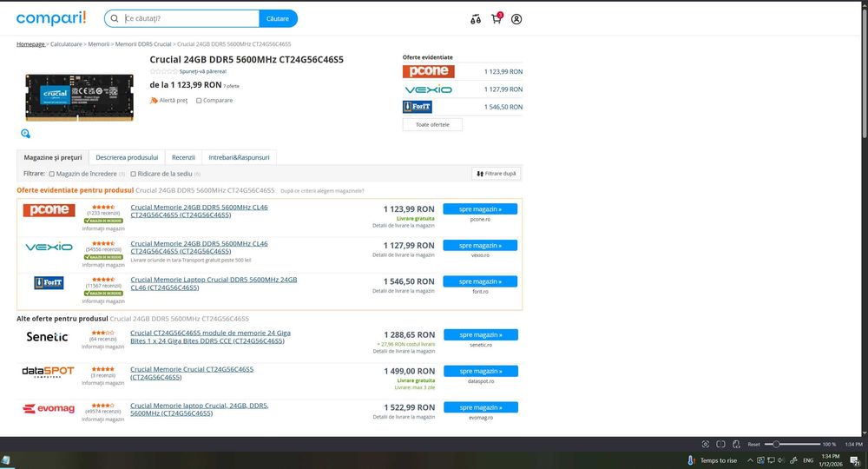Click the ENG language indicator

pos(808,460)
